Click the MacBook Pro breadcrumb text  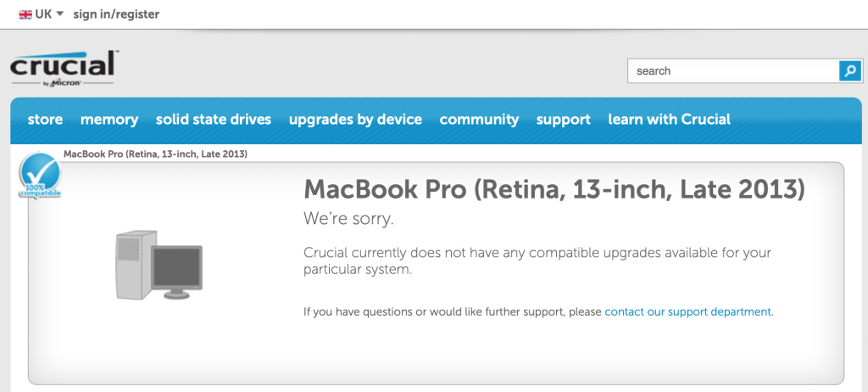tap(155, 154)
